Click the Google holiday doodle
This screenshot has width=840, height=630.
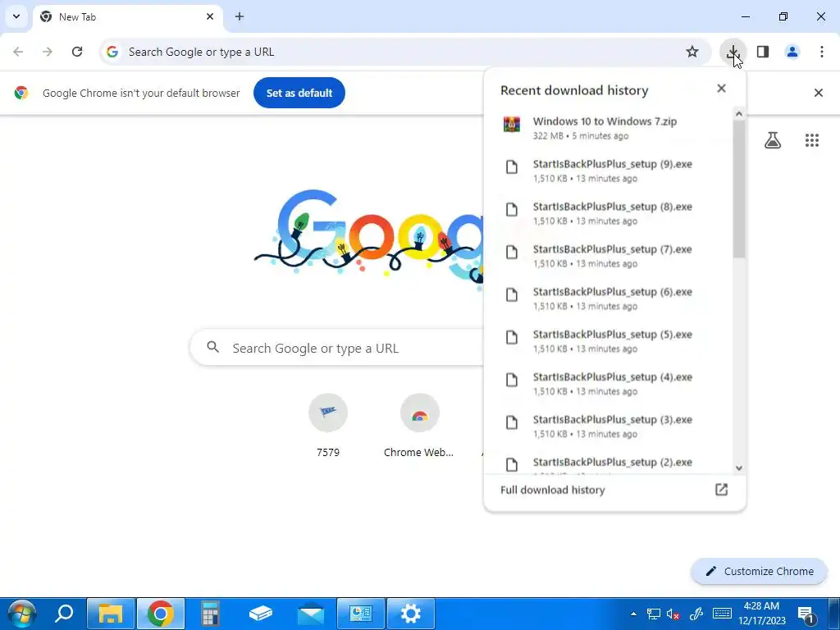click(370, 239)
